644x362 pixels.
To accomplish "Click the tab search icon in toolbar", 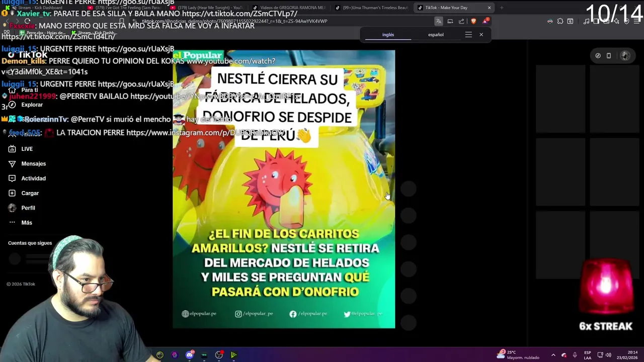I will coord(570,21).
